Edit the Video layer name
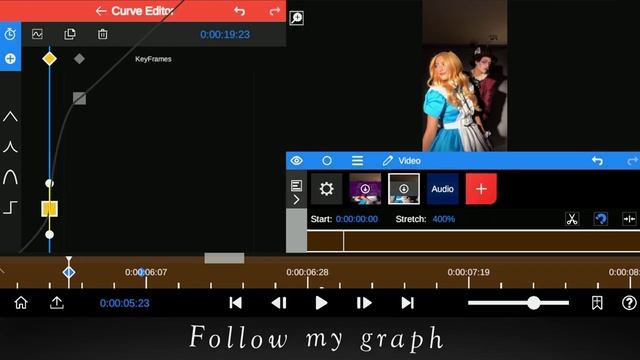This screenshot has height=360, width=640. pyautogui.click(x=402, y=161)
